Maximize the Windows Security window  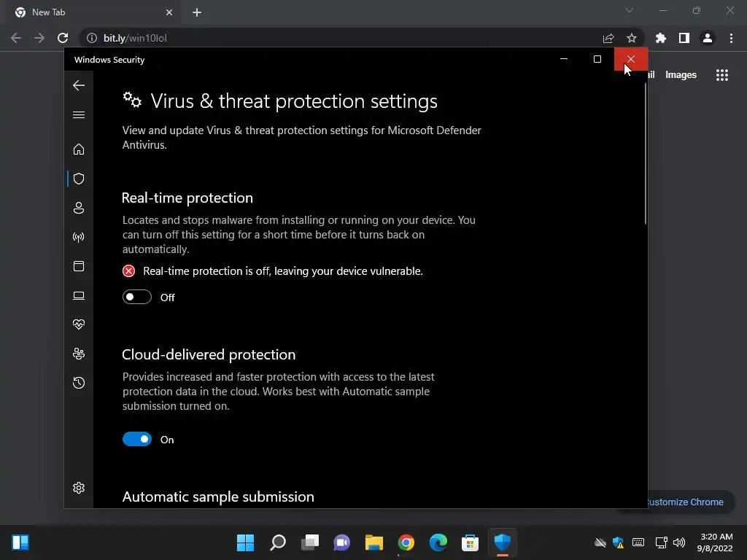(x=597, y=59)
